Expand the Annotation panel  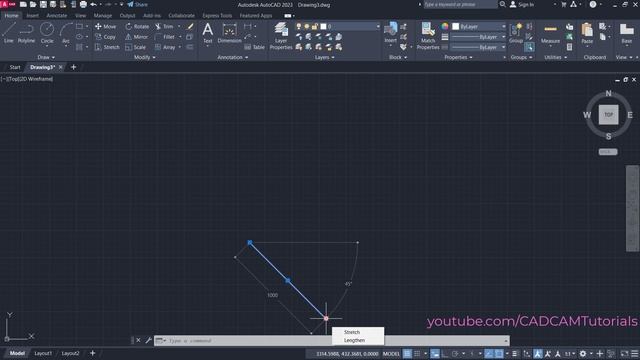tap(232, 58)
